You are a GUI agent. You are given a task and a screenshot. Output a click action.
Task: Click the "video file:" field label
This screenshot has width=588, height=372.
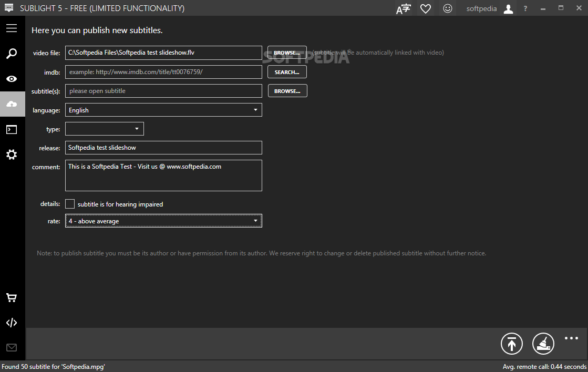coord(46,53)
